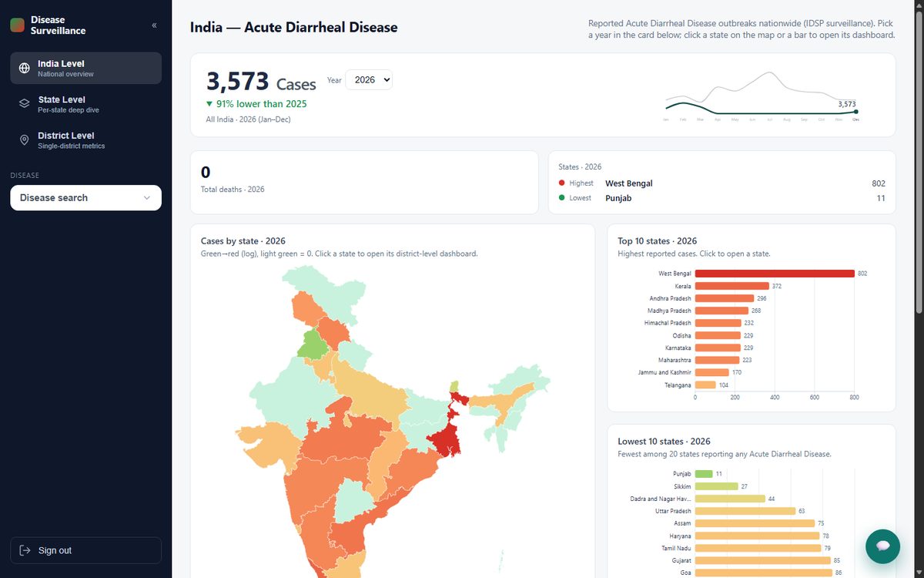924x578 pixels.
Task: Click the Tamil Nadu bar
Action: (x=758, y=548)
